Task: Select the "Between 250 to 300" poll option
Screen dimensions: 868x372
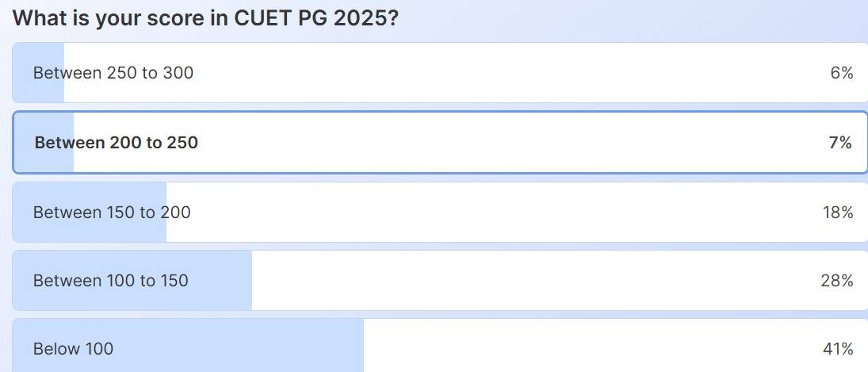Action: click(x=113, y=73)
